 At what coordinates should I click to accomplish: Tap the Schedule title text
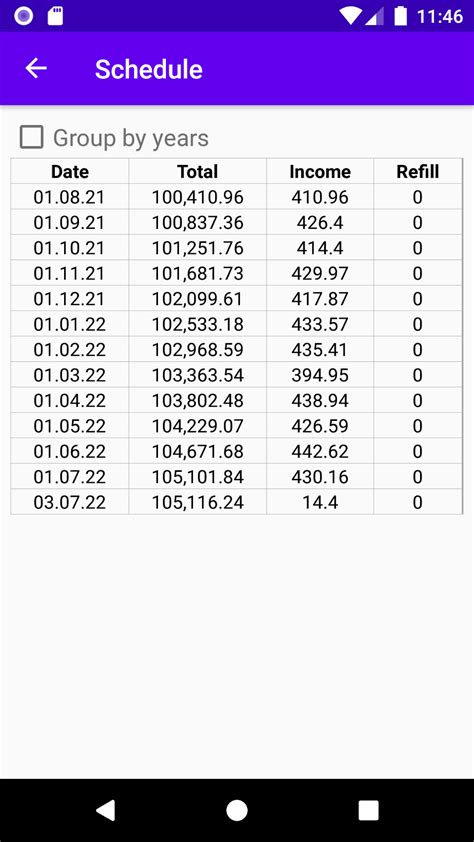click(149, 69)
